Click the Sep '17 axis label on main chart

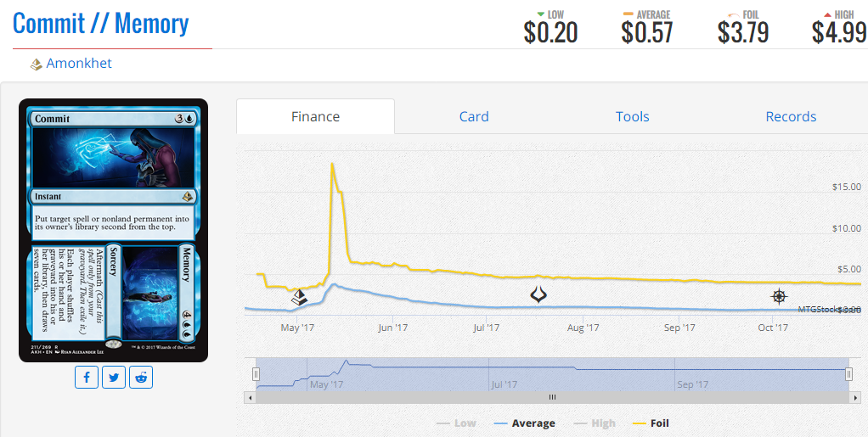[x=679, y=328]
